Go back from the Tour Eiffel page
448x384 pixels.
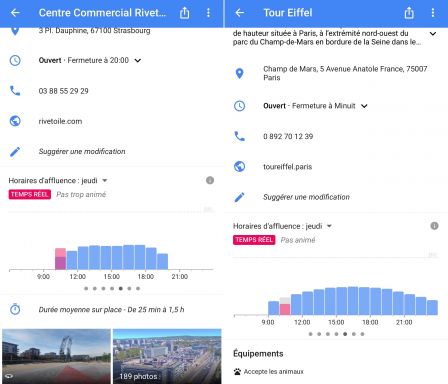(x=240, y=13)
